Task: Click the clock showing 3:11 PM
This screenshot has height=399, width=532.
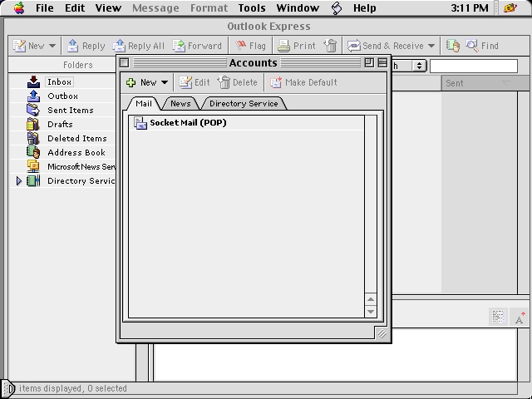Action: click(469, 7)
